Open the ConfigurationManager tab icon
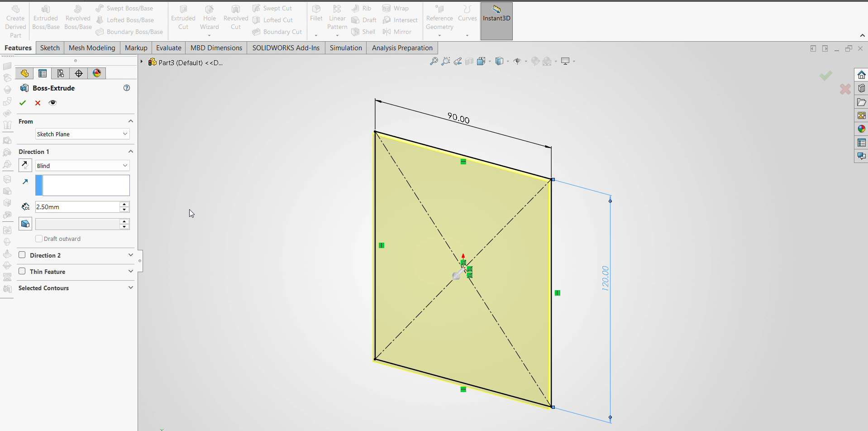This screenshot has width=868, height=431. click(61, 73)
